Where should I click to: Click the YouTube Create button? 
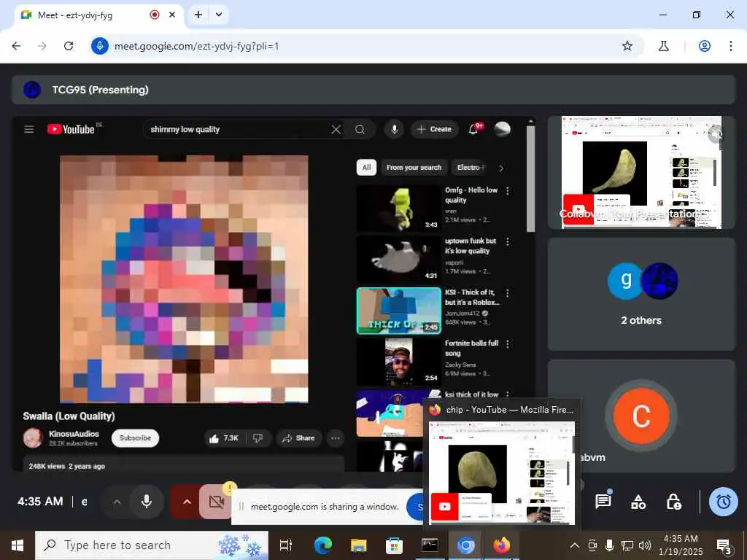coord(435,129)
